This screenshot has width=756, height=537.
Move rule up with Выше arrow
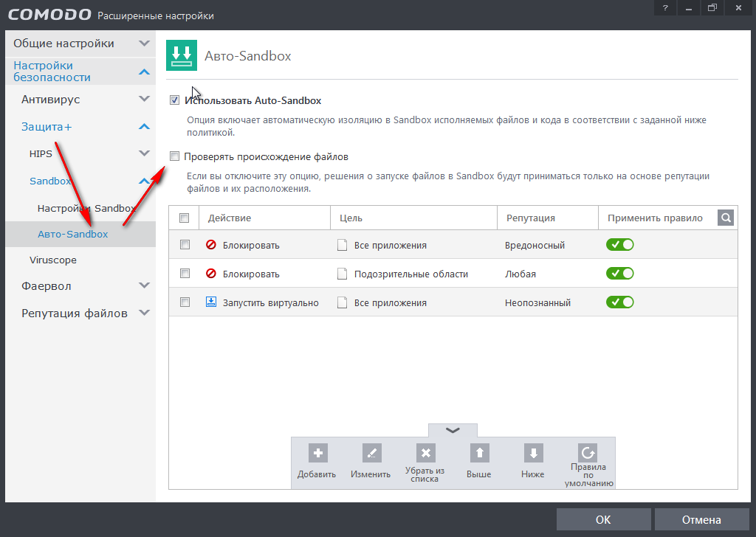coord(480,453)
